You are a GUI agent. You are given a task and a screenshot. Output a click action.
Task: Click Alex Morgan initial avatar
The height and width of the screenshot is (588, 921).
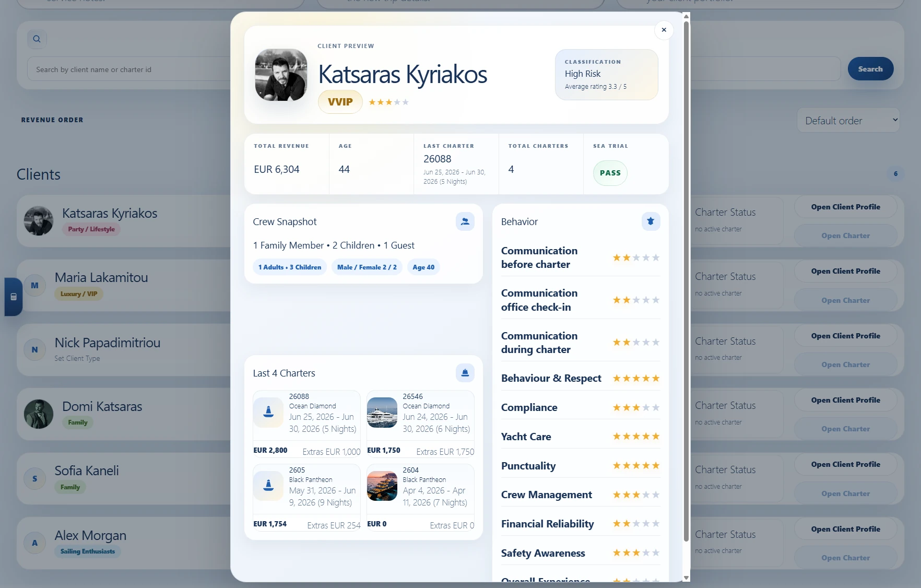pyautogui.click(x=34, y=543)
